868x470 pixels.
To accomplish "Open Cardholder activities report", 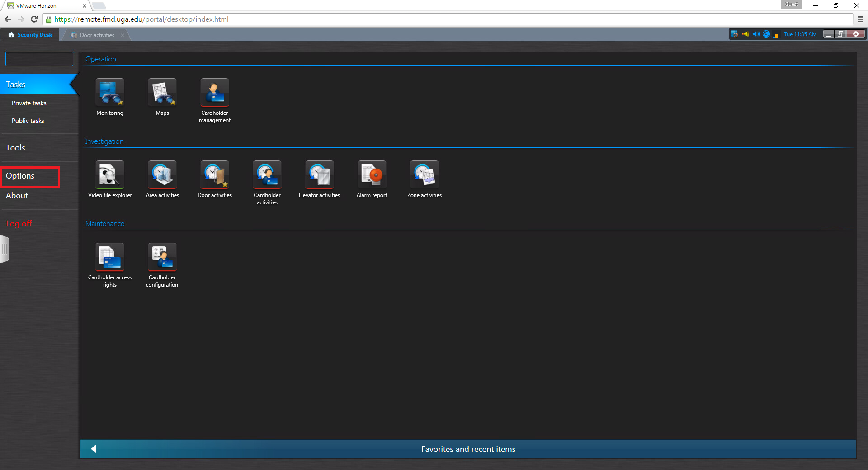I will tap(267, 175).
